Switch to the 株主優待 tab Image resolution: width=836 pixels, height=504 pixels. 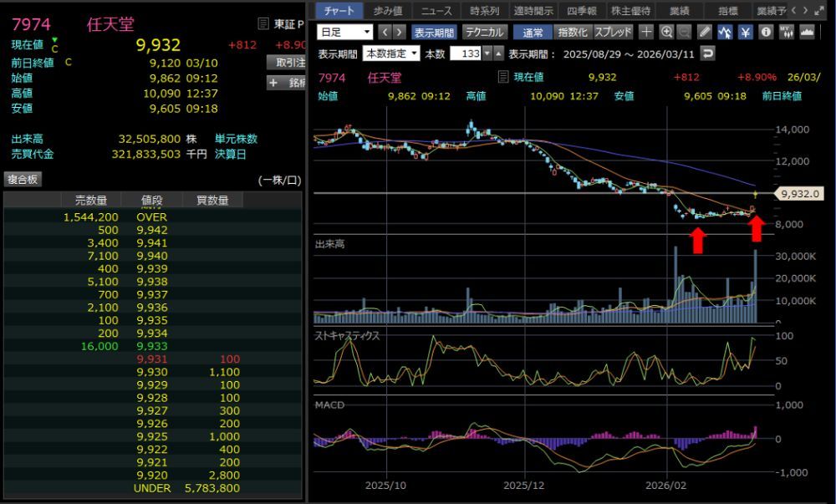coord(630,11)
